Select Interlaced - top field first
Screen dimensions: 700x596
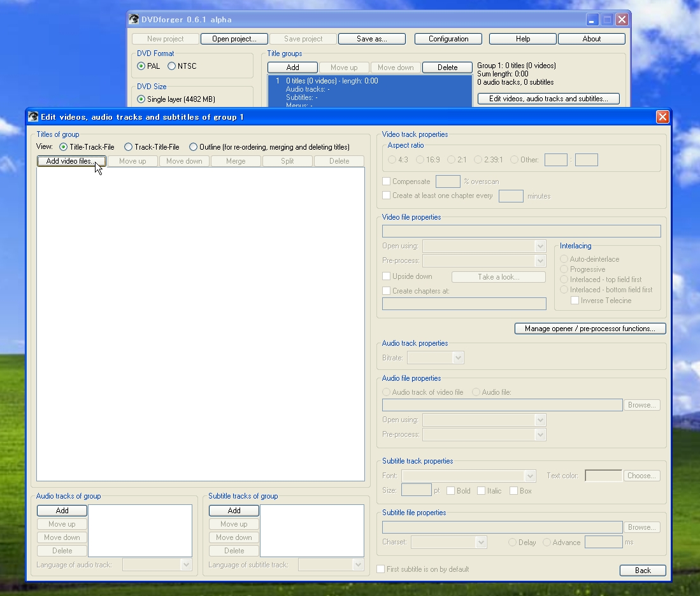564,280
